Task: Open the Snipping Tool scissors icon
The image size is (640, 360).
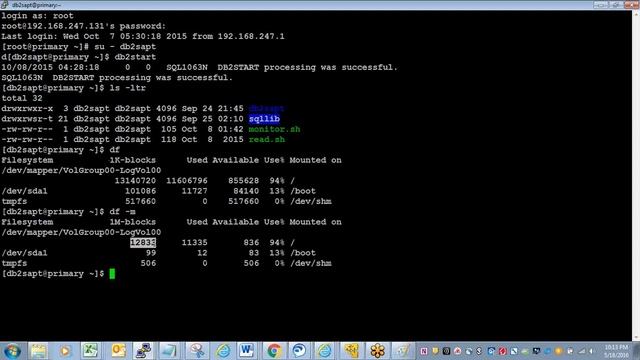Action: pyautogui.click(x=198, y=351)
